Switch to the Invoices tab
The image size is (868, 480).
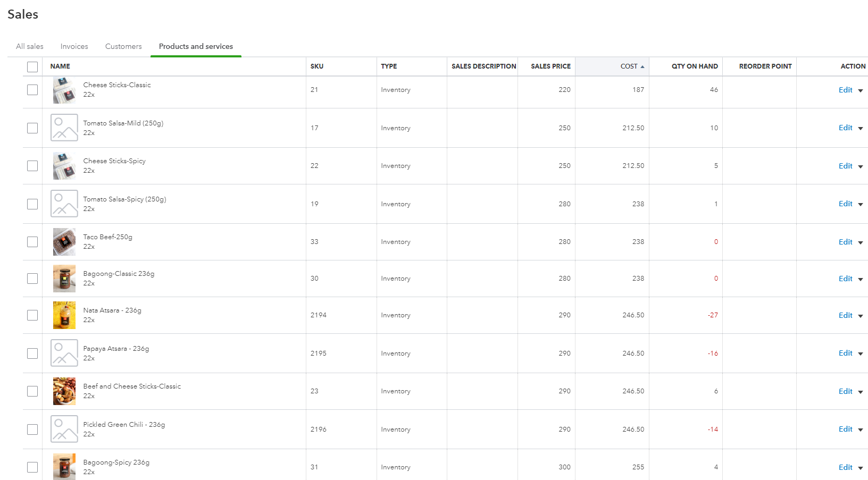click(x=74, y=46)
